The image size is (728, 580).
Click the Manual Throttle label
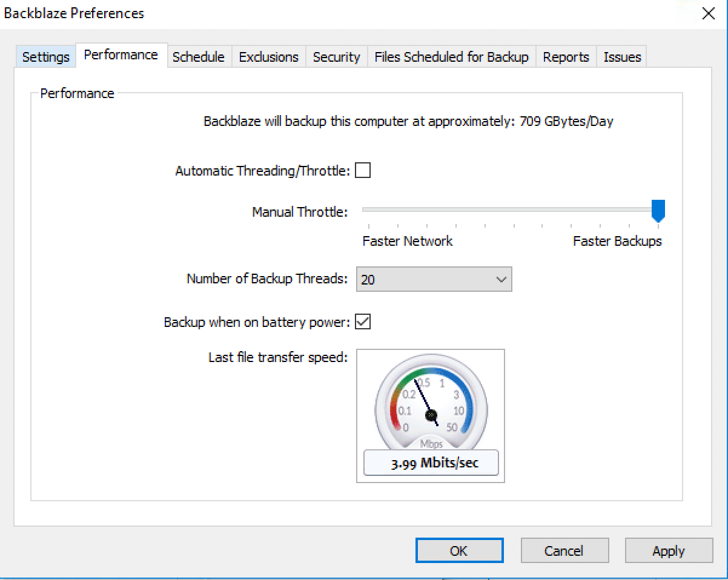point(300,212)
